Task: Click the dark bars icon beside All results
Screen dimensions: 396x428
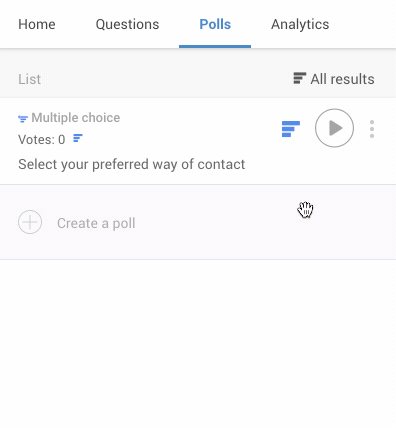Action: pyautogui.click(x=300, y=78)
